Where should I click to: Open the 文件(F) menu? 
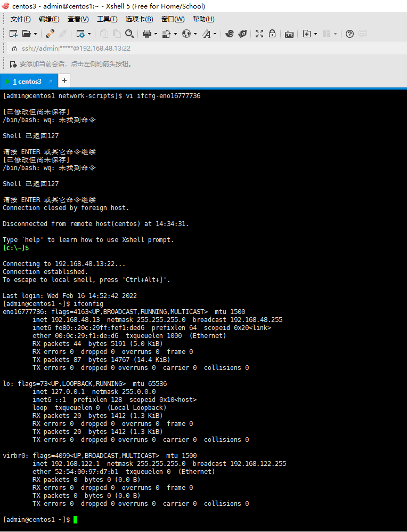[x=20, y=19]
